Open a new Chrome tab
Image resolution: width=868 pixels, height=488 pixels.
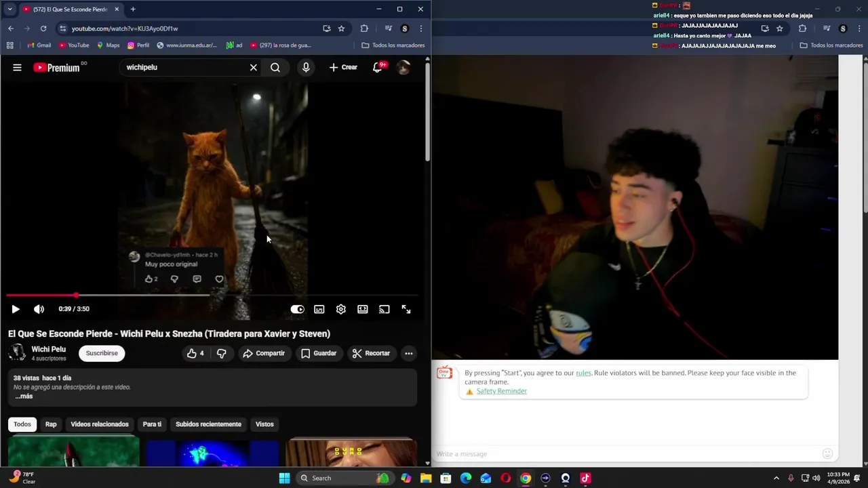(x=133, y=9)
